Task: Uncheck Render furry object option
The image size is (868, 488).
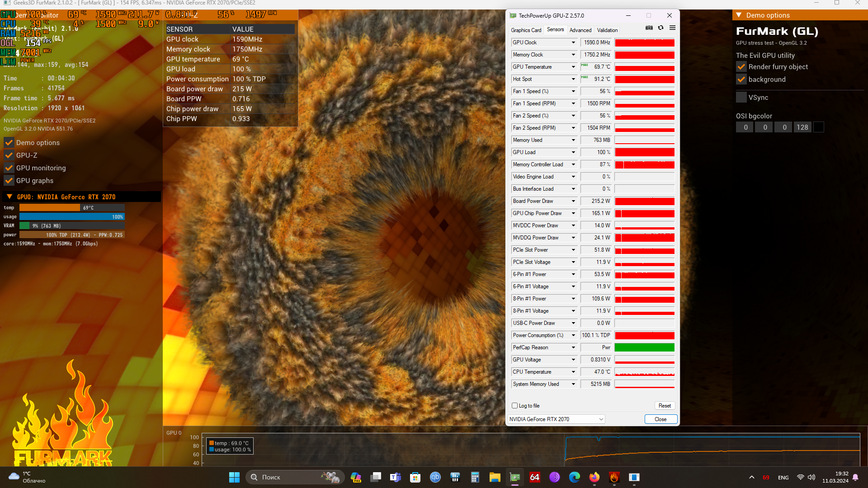Action: coord(741,67)
